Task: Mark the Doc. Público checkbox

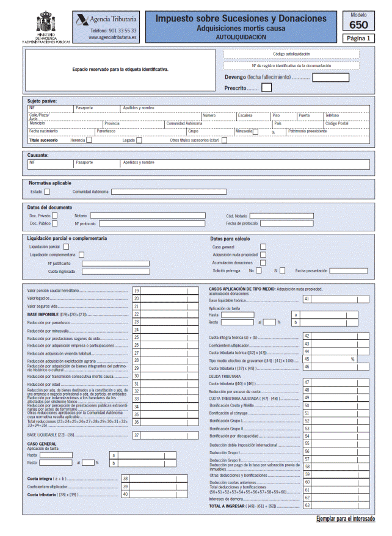Action: (x=55, y=223)
